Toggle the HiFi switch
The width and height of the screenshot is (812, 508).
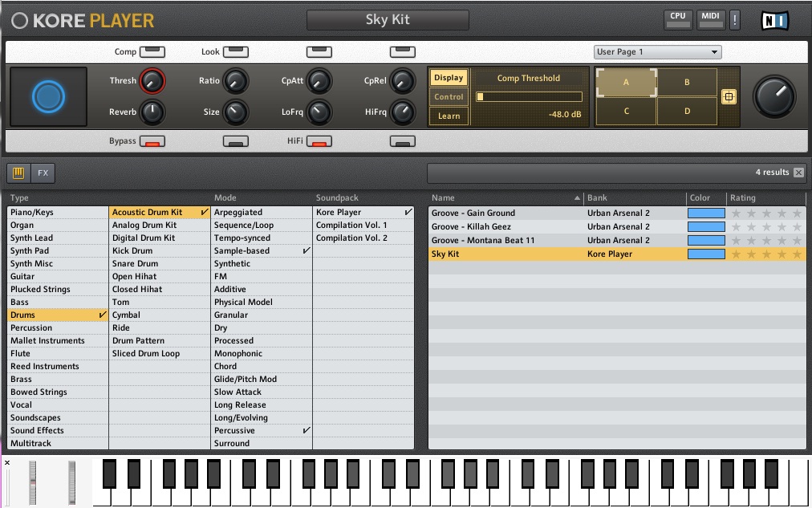point(319,141)
